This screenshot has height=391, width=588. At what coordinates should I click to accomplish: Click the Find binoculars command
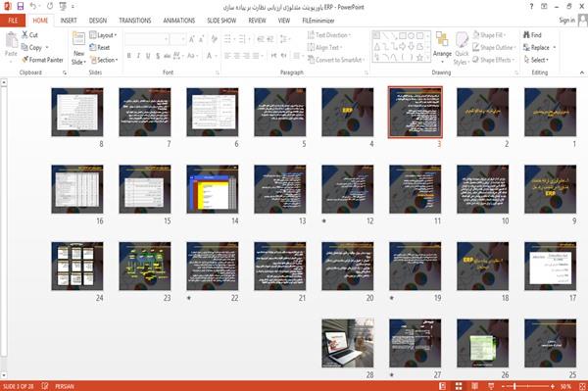[532, 35]
